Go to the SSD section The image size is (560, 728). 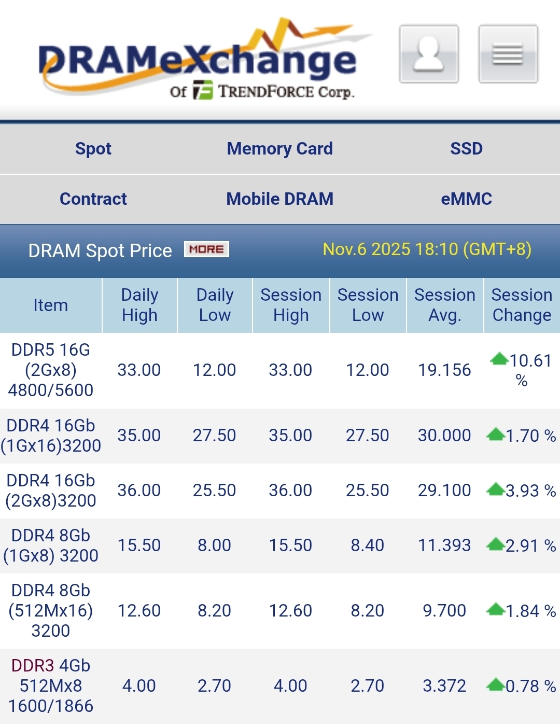click(x=466, y=149)
